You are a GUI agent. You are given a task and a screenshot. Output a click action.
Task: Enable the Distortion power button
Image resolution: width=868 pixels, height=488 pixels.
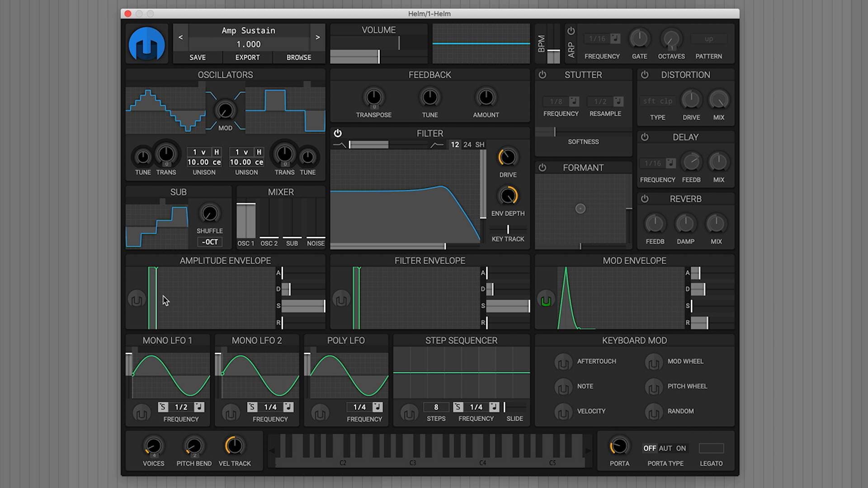645,75
